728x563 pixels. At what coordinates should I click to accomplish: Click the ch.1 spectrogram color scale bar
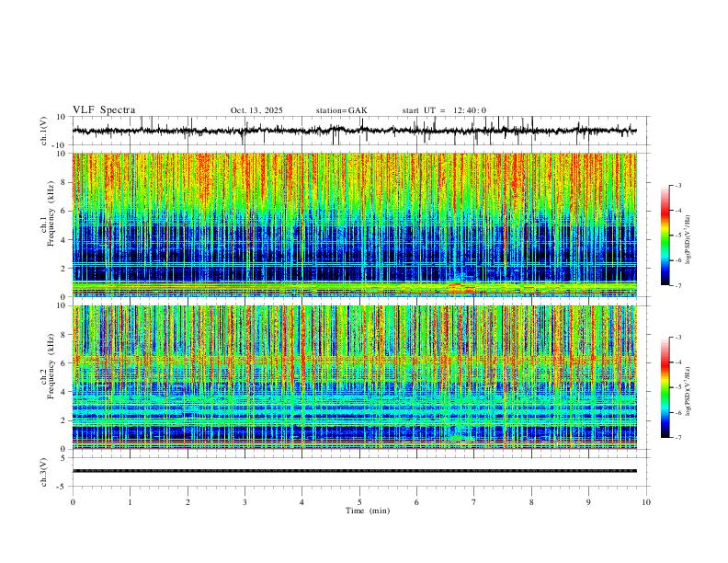tap(665, 236)
